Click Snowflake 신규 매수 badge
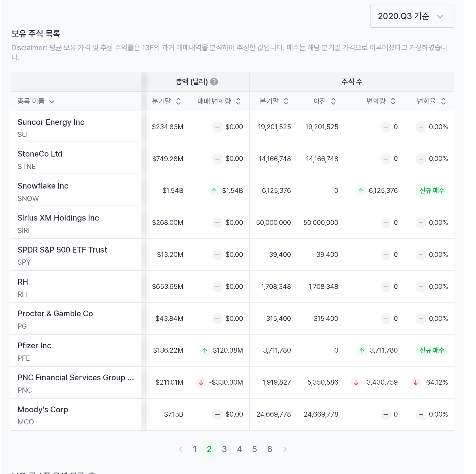 coord(432,191)
